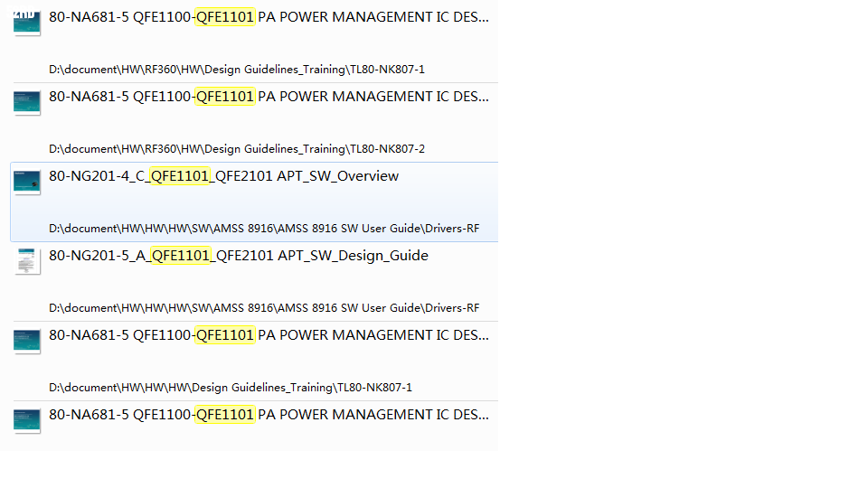The width and height of the screenshot is (868, 488).
Task: Select the file icon of the RF360 TL80-NK807-1 result
Action: (26, 23)
